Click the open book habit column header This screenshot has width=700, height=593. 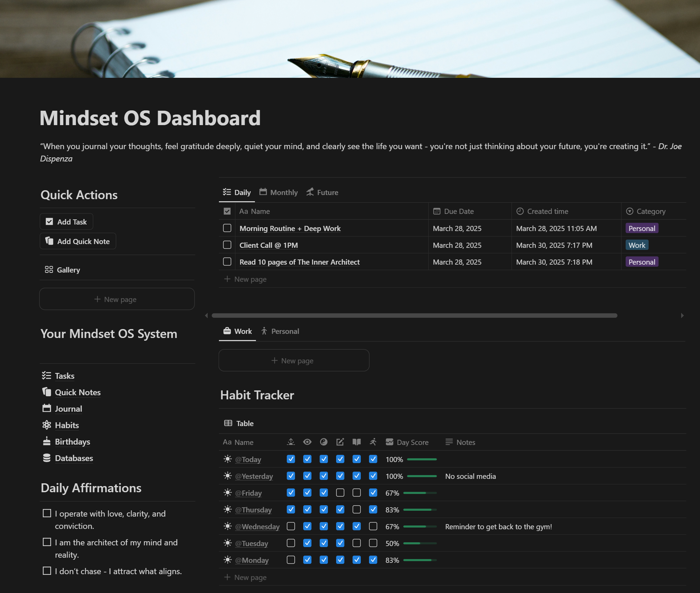coord(356,442)
